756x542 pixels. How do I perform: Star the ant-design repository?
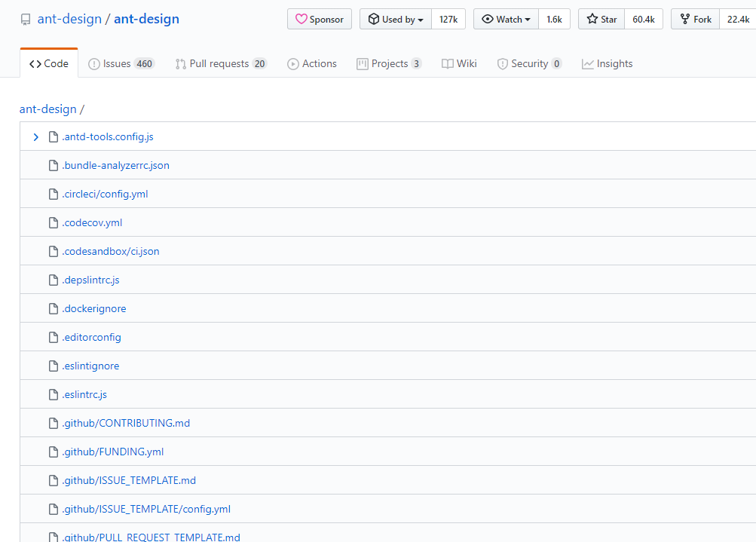(601, 20)
